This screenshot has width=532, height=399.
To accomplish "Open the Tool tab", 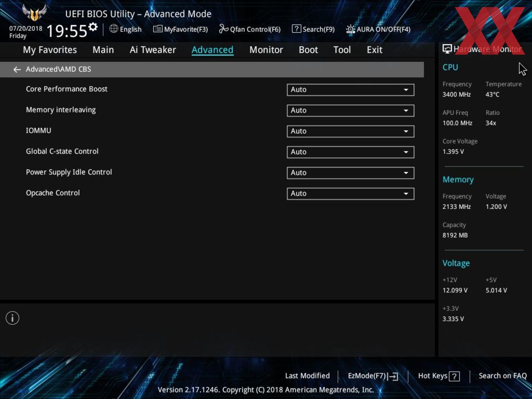I will (x=342, y=50).
